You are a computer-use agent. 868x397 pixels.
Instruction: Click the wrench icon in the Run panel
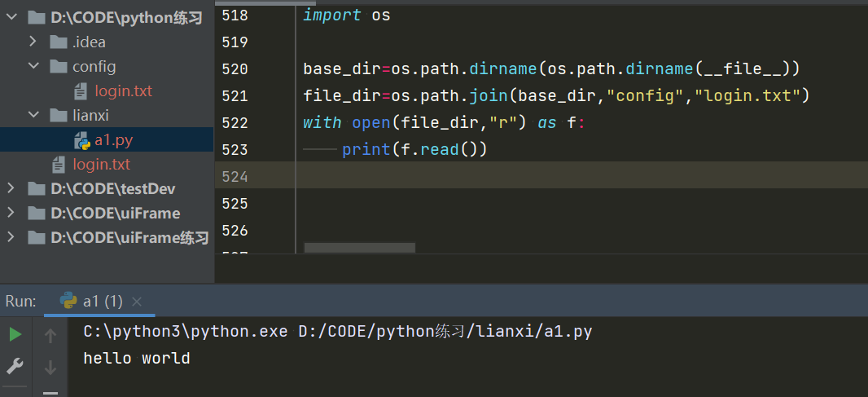(x=15, y=366)
